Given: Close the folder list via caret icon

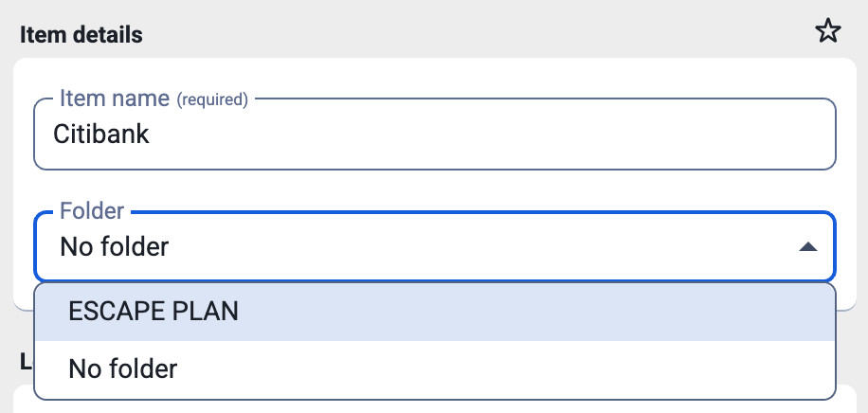Looking at the screenshot, I should (x=807, y=247).
